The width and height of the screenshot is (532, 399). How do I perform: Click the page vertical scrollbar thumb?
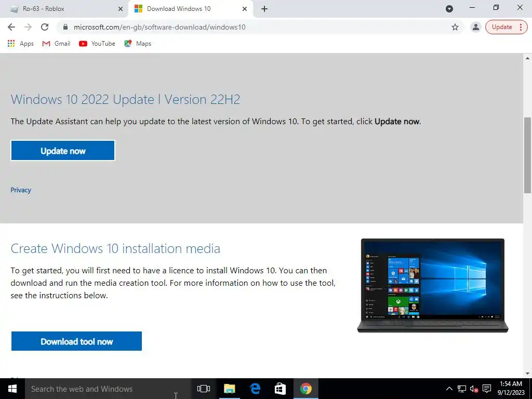tap(528, 155)
